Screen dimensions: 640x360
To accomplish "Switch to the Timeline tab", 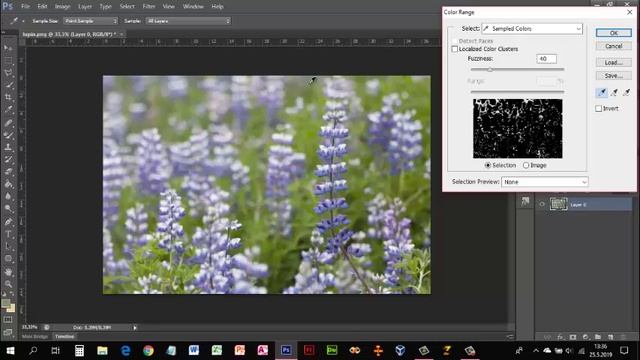I will coord(64,337).
